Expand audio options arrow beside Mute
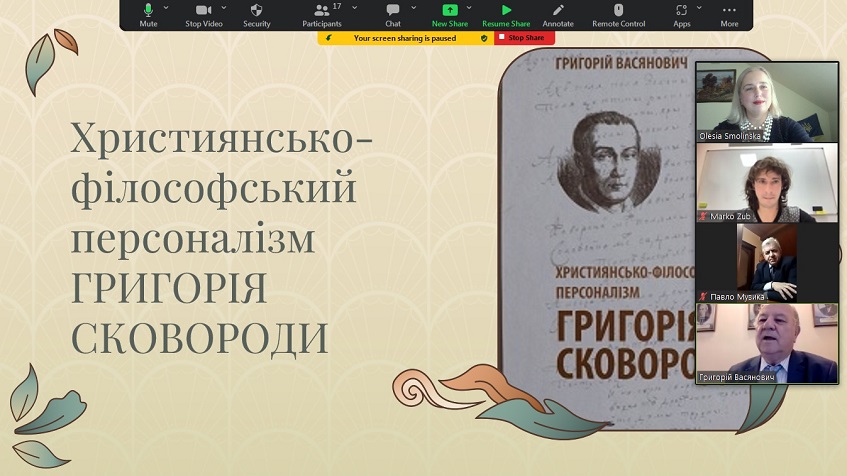The image size is (847, 476). [166, 7]
